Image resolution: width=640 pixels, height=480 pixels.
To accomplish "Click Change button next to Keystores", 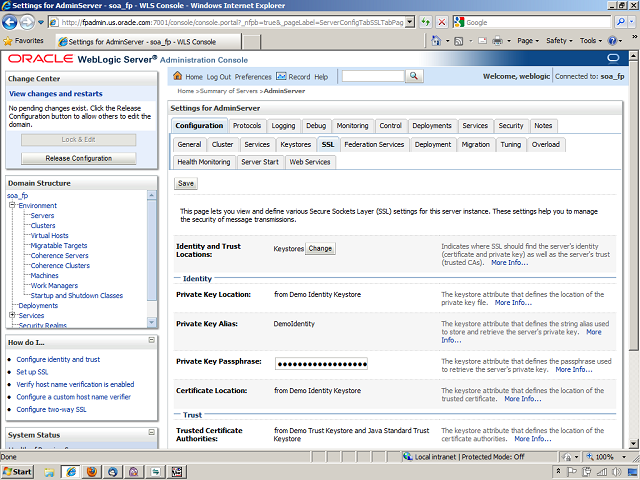I will [320, 248].
